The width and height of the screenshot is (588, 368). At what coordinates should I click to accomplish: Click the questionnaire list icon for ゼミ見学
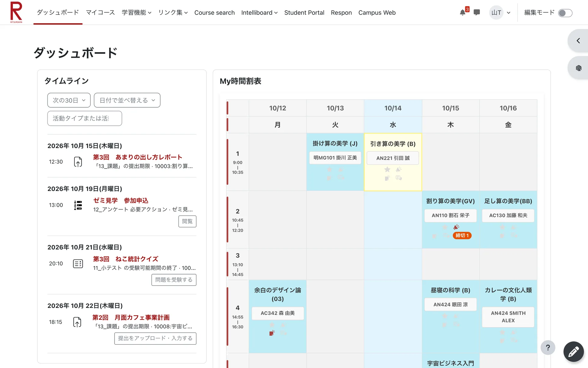pyautogui.click(x=78, y=205)
